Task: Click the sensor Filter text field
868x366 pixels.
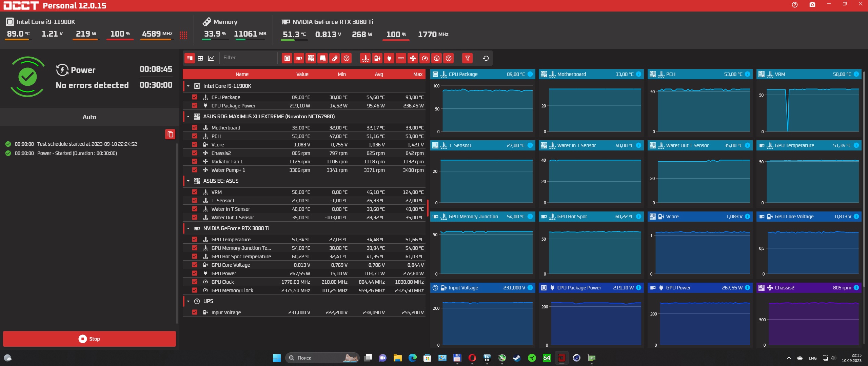Action: click(248, 58)
